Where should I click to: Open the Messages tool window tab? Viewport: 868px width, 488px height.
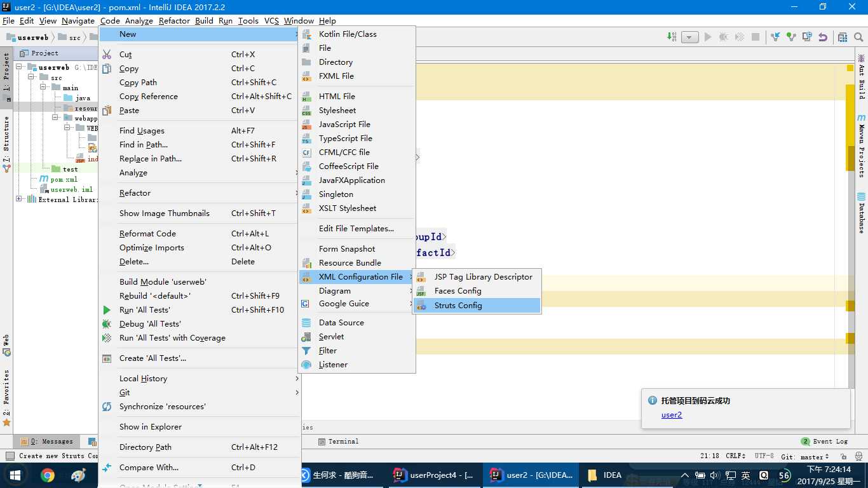tap(48, 442)
